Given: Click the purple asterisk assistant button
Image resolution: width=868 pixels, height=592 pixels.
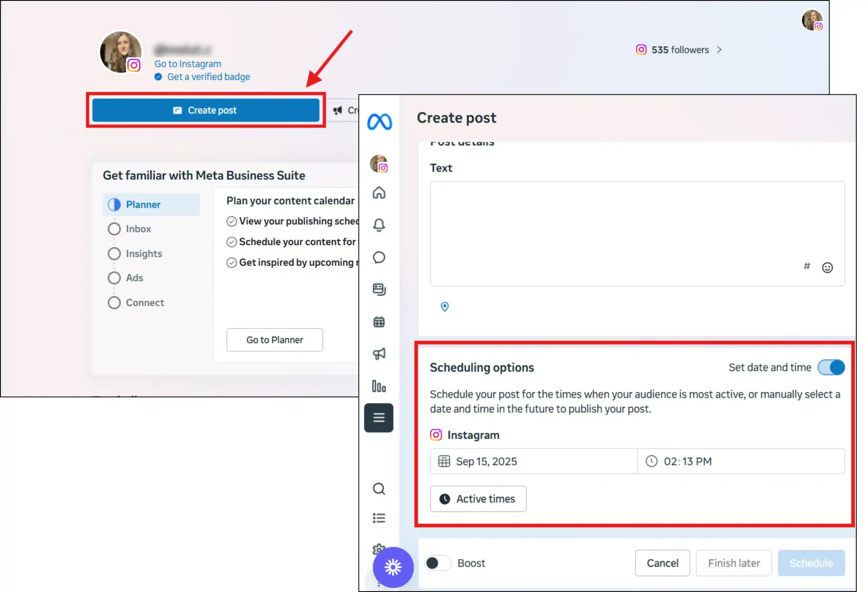Looking at the screenshot, I should [393, 567].
